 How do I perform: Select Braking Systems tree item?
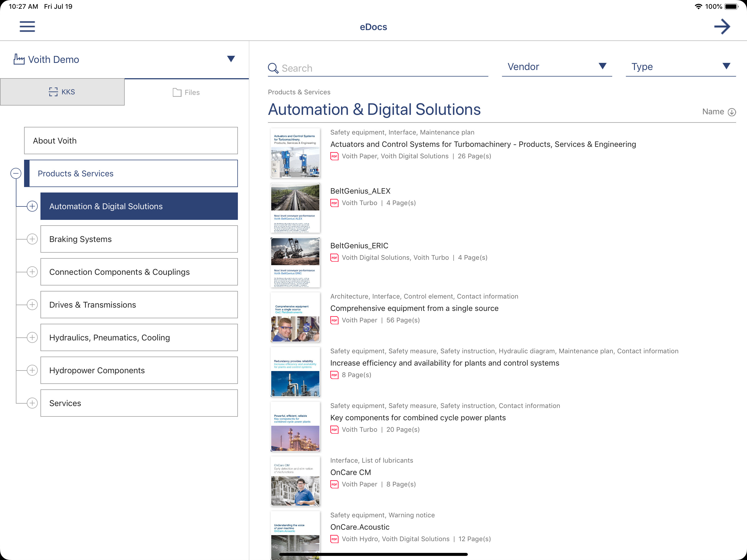[x=139, y=239]
